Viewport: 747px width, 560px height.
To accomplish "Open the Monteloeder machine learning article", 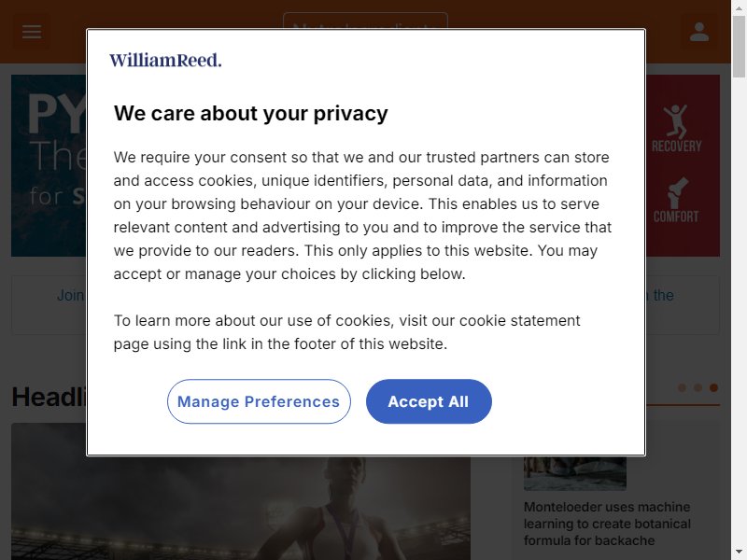I will [x=607, y=524].
